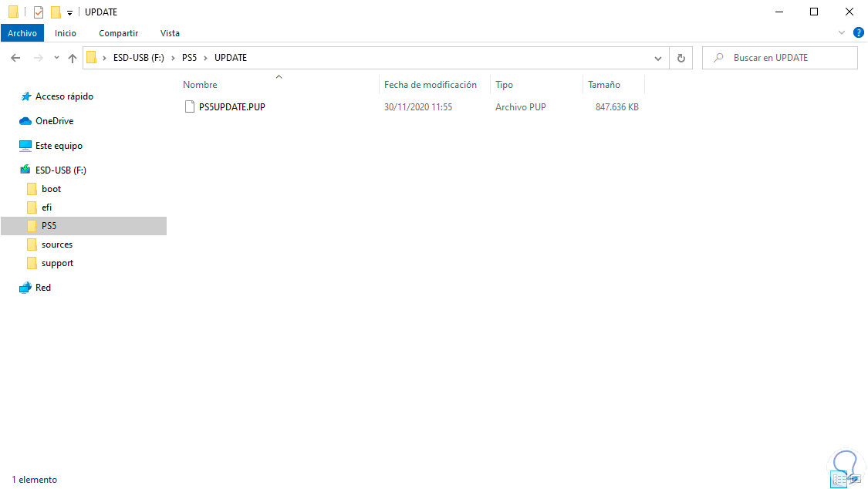868x489 pixels.
Task: Open Red network in the sidebar
Action: 42,288
